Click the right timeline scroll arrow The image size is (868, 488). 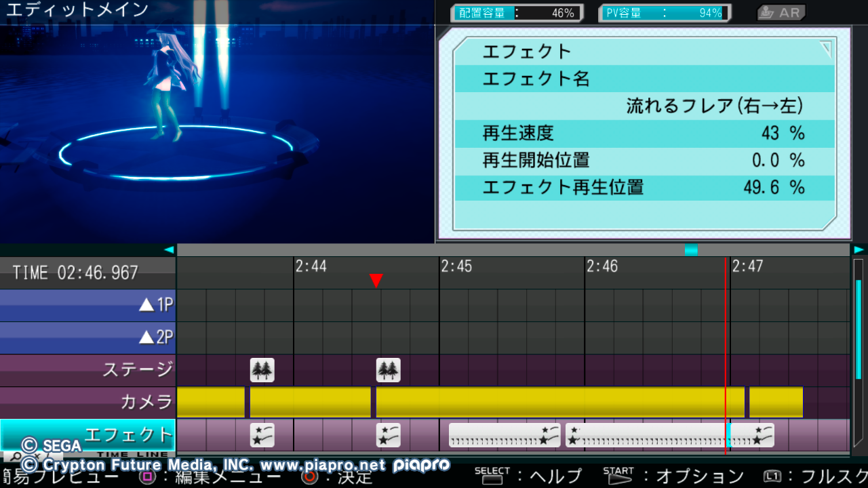click(x=859, y=249)
